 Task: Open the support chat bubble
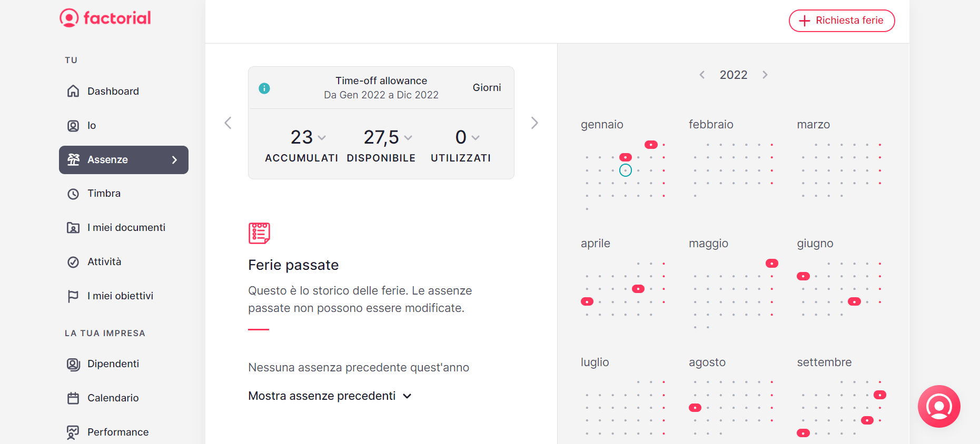click(x=939, y=406)
